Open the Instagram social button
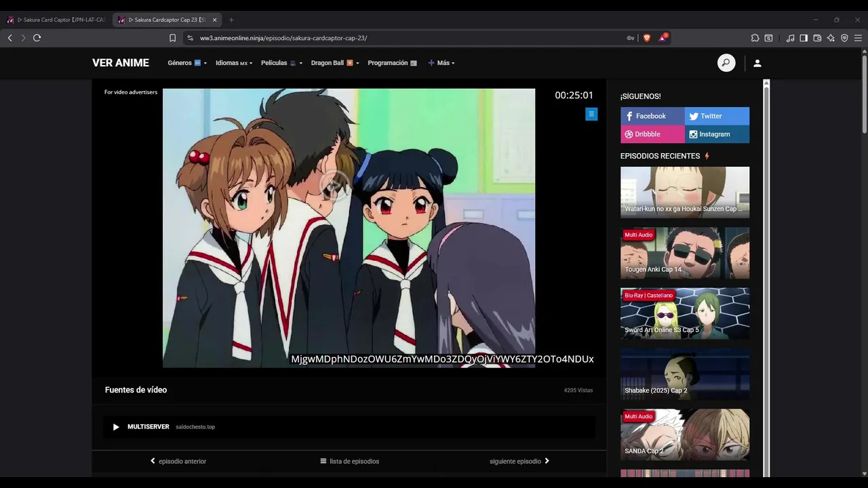This screenshot has height=488, width=868. (717, 134)
